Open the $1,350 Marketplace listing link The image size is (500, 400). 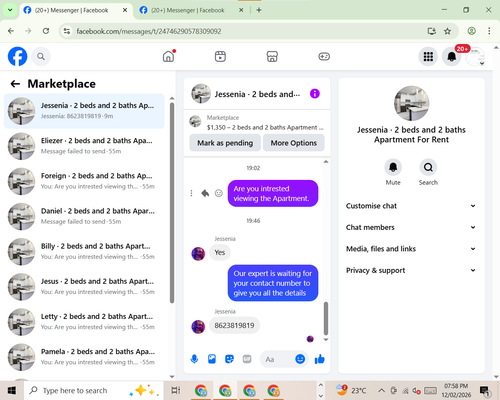(x=257, y=123)
